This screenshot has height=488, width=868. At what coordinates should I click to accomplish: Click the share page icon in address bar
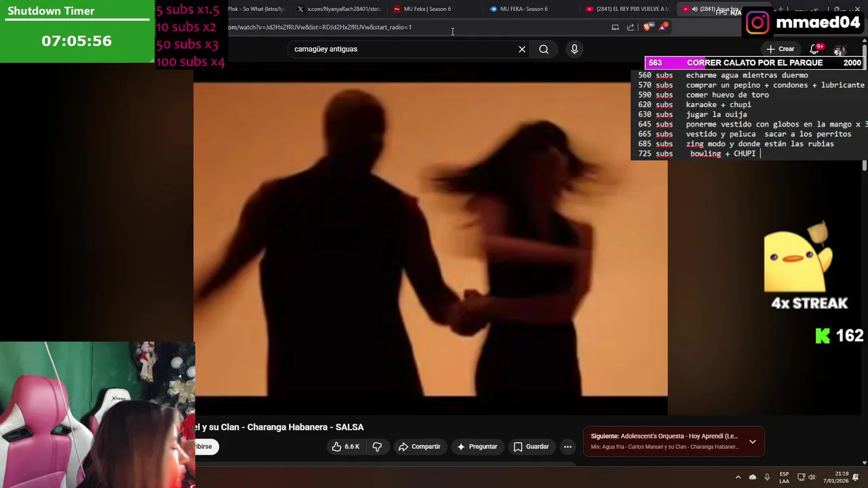[631, 27]
